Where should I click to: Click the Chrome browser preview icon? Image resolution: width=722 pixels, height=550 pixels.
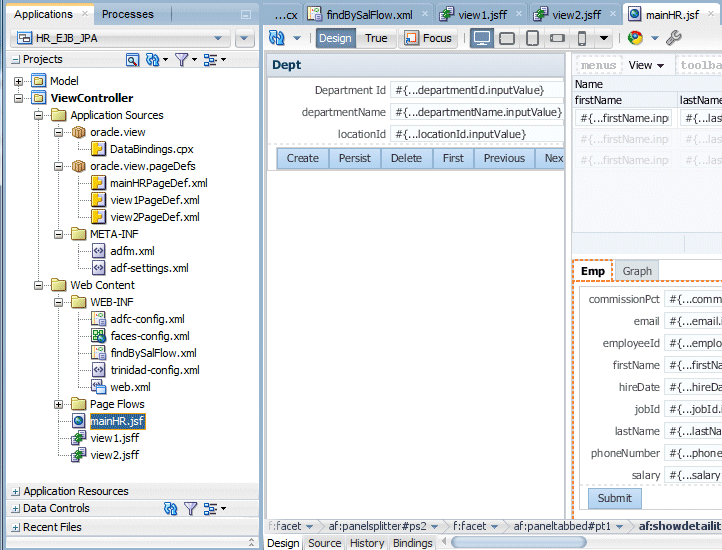coord(635,38)
